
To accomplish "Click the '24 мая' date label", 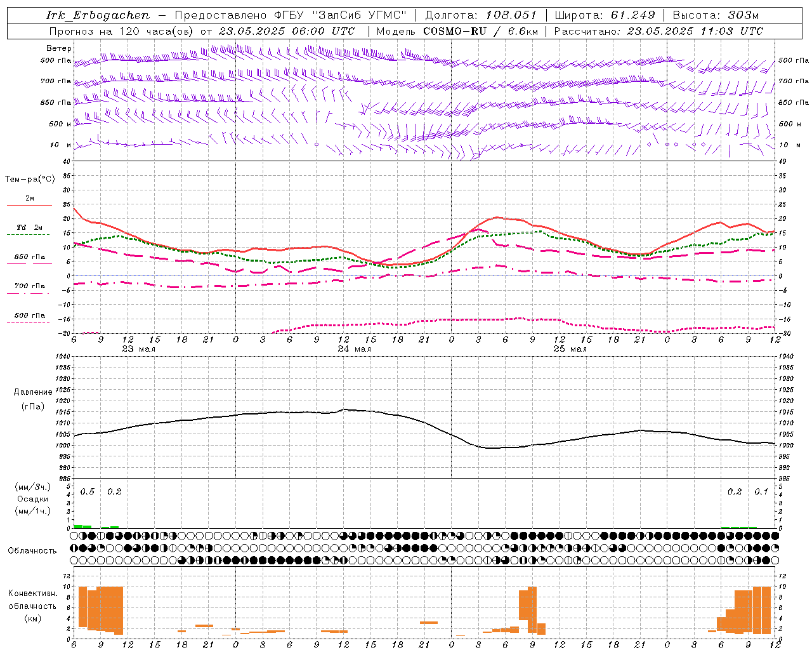I will click(x=355, y=349).
